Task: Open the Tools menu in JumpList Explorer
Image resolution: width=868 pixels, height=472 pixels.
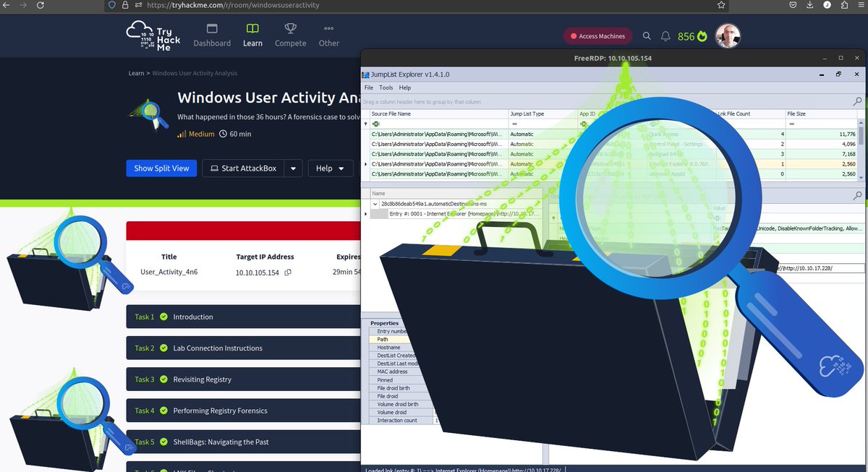Action: click(x=386, y=87)
